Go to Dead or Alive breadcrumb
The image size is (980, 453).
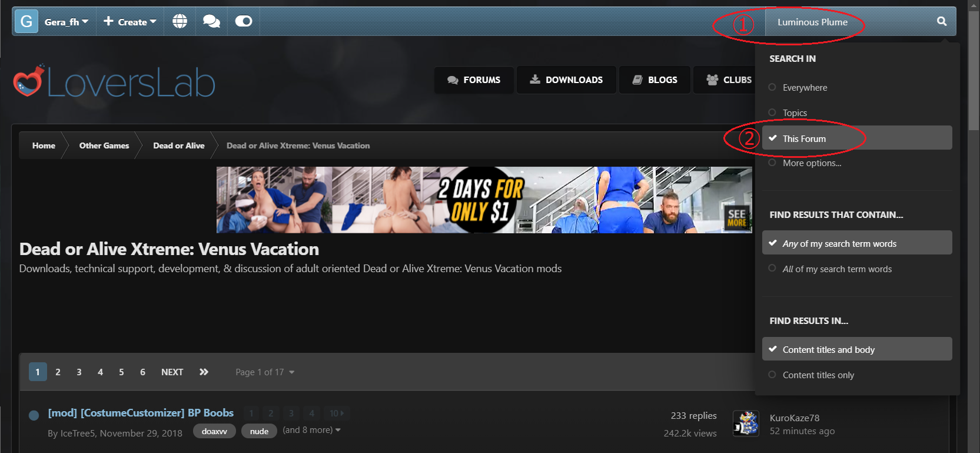pos(179,146)
